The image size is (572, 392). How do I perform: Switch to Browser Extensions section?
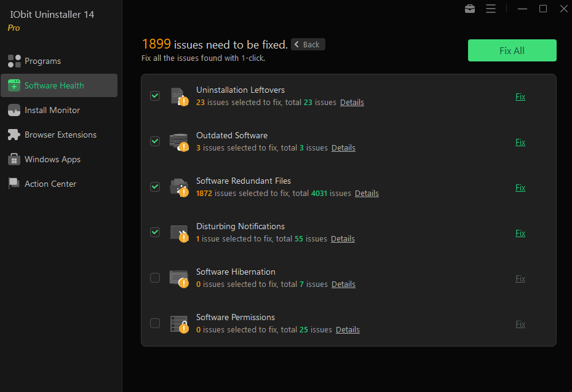pyautogui.click(x=60, y=135)
